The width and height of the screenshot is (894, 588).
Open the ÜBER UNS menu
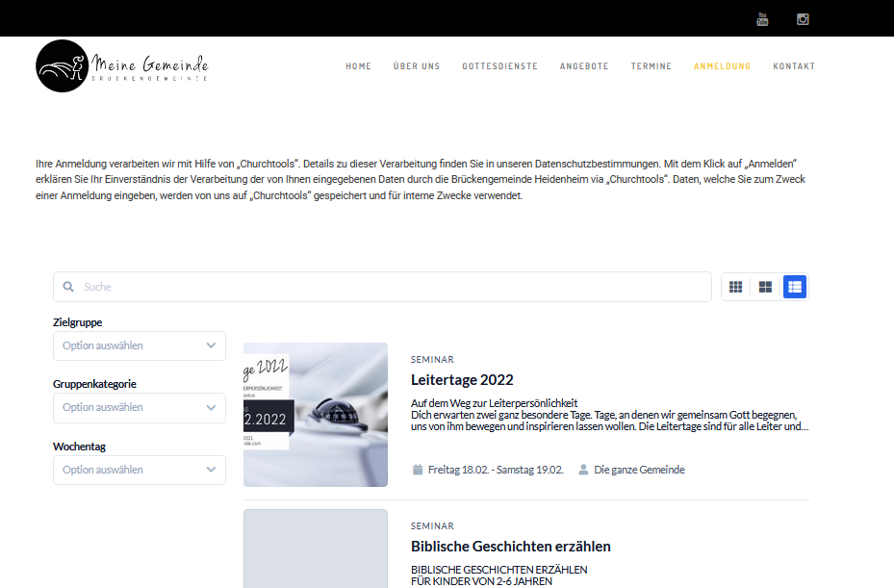point(417,66)
